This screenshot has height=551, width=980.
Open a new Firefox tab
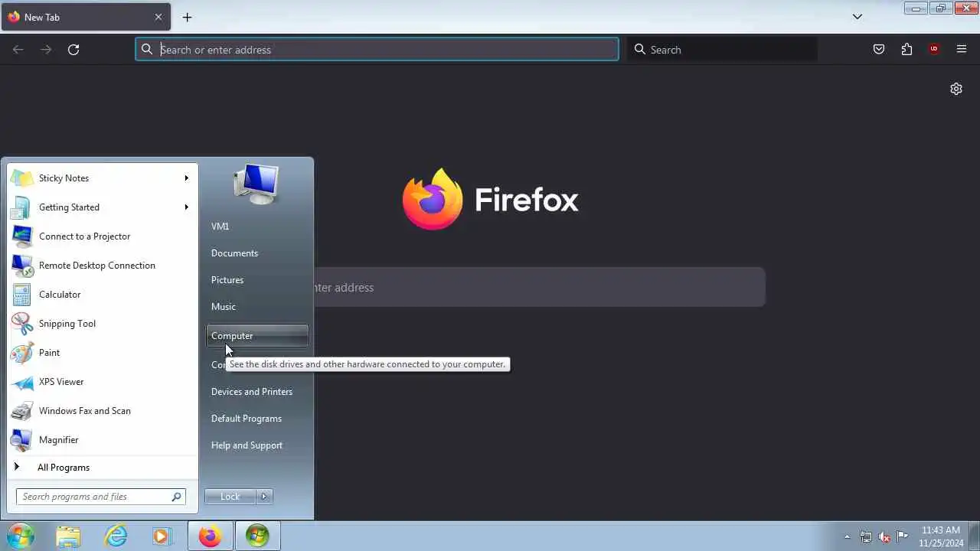point(187,17)
